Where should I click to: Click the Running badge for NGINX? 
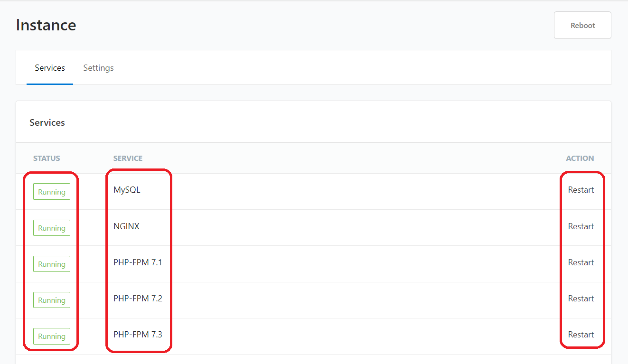point(52,228)
